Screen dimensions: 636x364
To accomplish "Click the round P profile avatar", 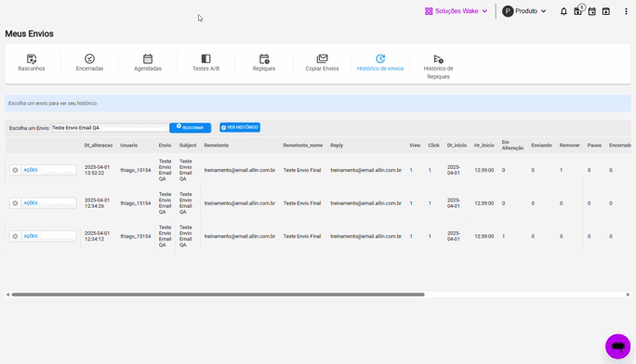I will pos(508,11).
